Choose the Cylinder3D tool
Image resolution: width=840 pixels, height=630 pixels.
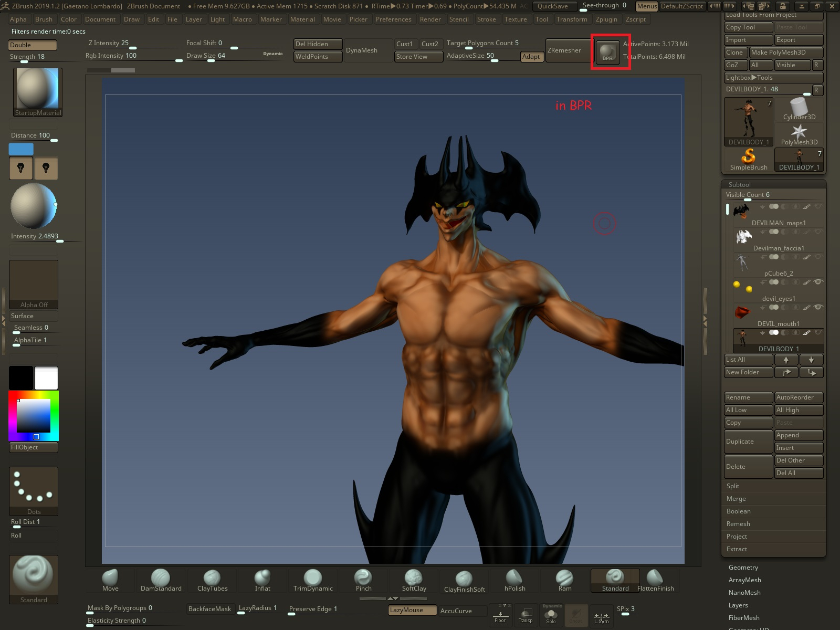799,110
